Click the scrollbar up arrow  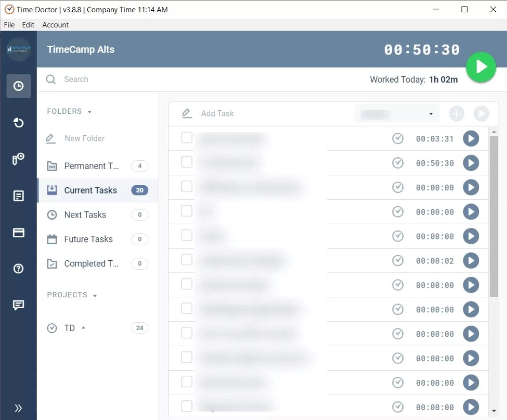(x=494, y=132)
